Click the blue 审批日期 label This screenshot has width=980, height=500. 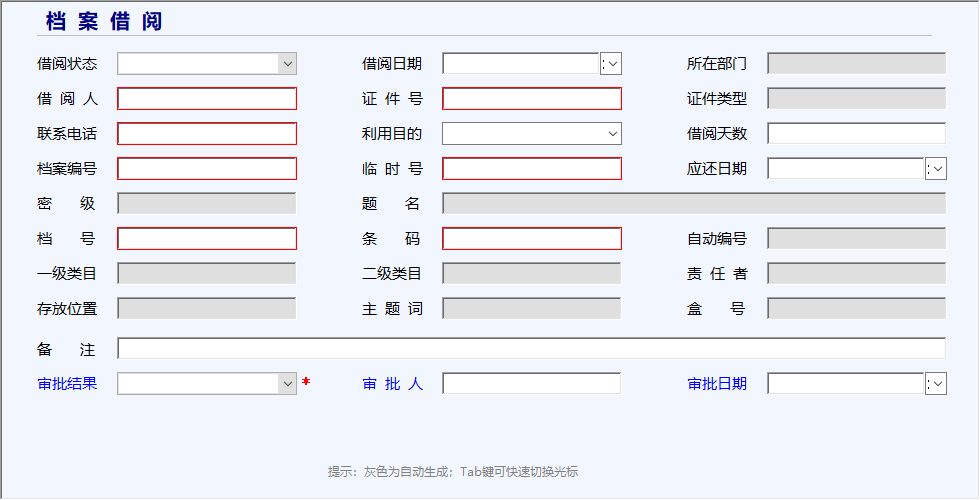[717, 383]
